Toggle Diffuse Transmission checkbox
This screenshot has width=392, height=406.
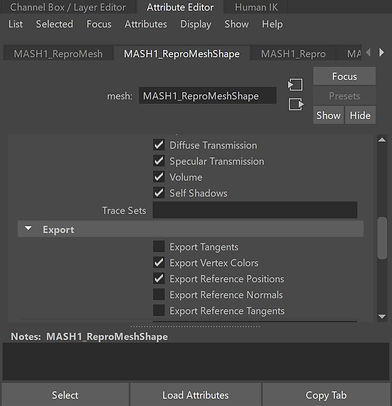pos(159,145)
